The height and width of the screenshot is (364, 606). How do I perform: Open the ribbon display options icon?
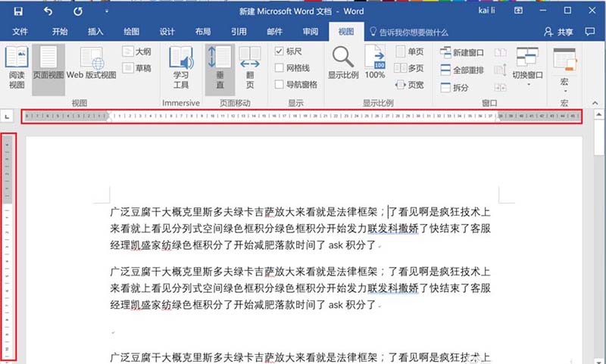[518, 11]
